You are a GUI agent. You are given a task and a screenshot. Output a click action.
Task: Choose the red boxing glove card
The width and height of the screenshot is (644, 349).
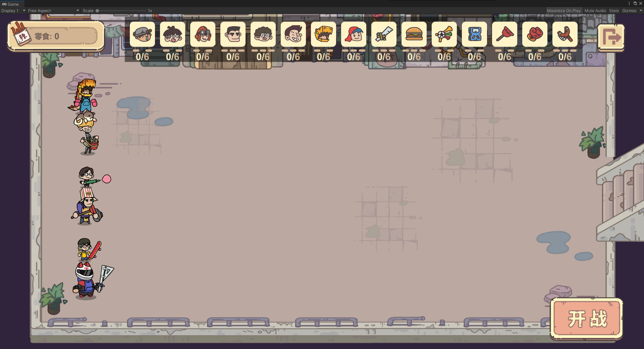point(535,34)
